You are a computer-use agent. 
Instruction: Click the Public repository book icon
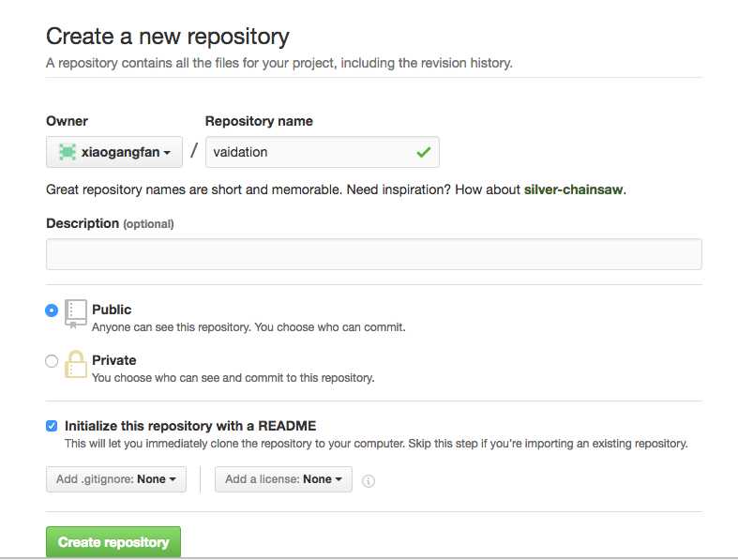click(x=76, y=313)
